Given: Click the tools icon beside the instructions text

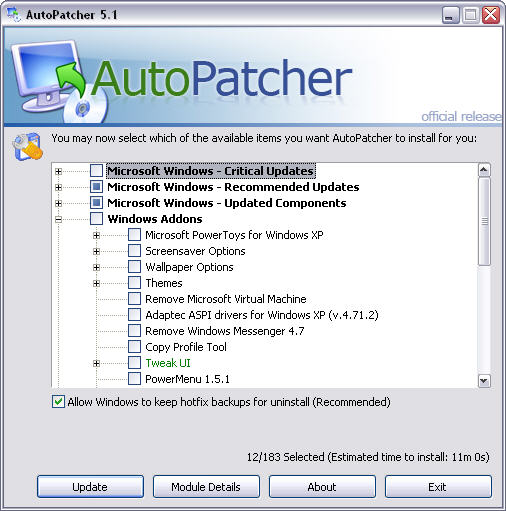Looking at the screenshot, I should (28, 146).
